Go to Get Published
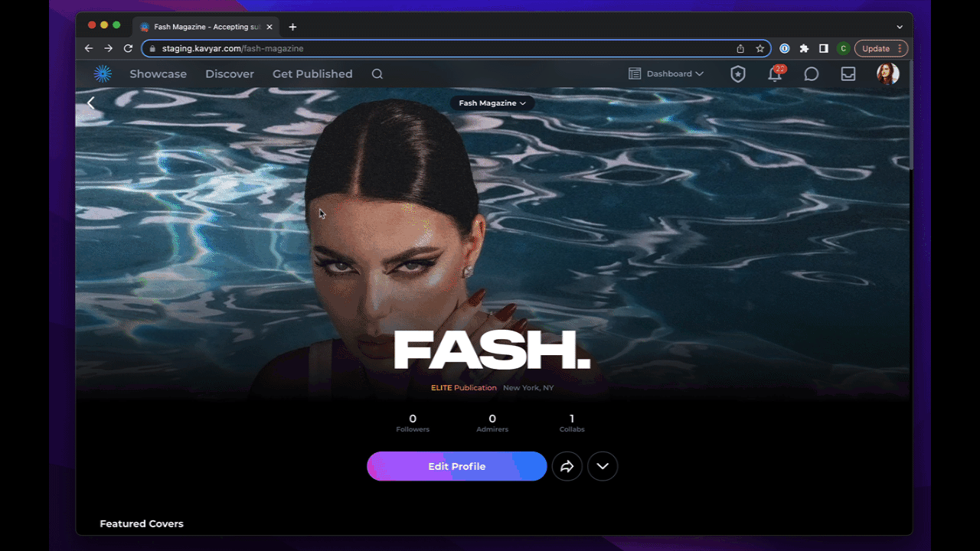 coord(312,74)
